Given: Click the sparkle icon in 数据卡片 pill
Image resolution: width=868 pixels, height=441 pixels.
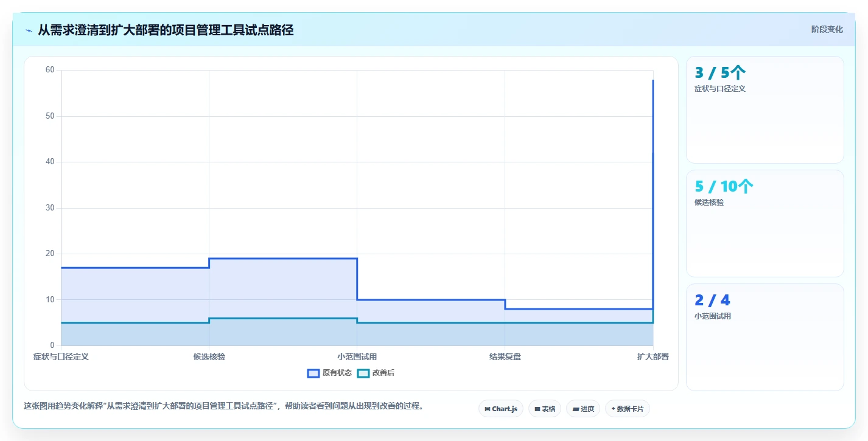Looking at the screenshot, I should point(613,409).
